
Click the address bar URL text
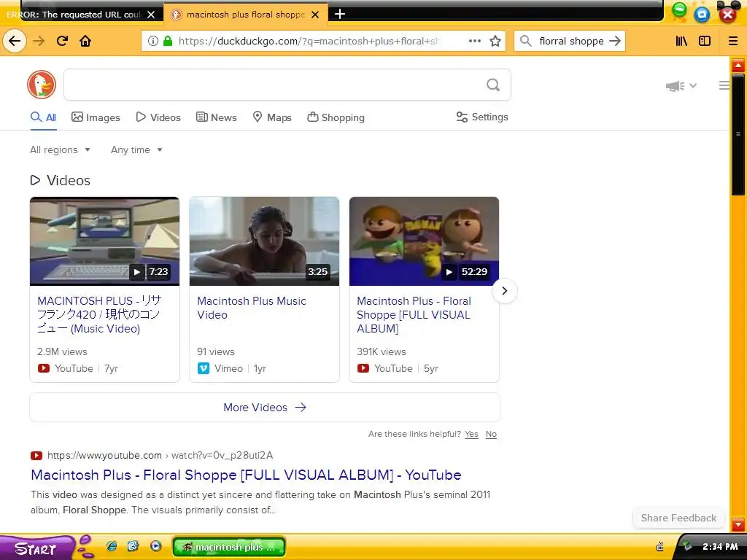point(309,41)
